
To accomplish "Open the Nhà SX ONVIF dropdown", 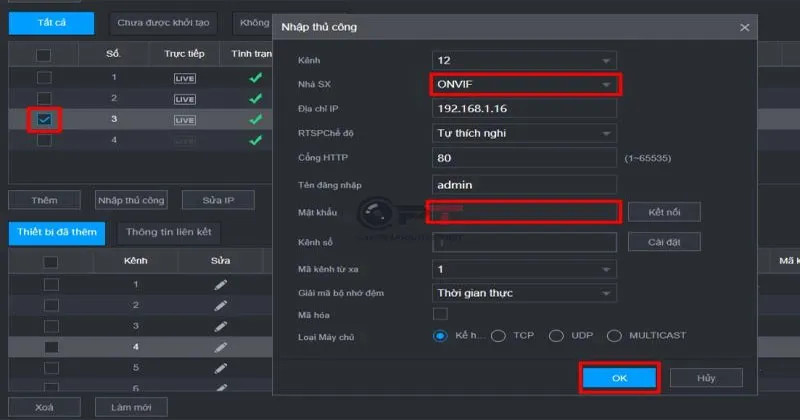I will [524, 84].
